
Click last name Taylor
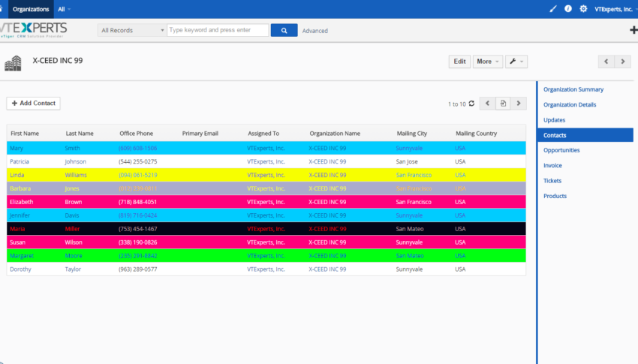click(x=73, y=269)
